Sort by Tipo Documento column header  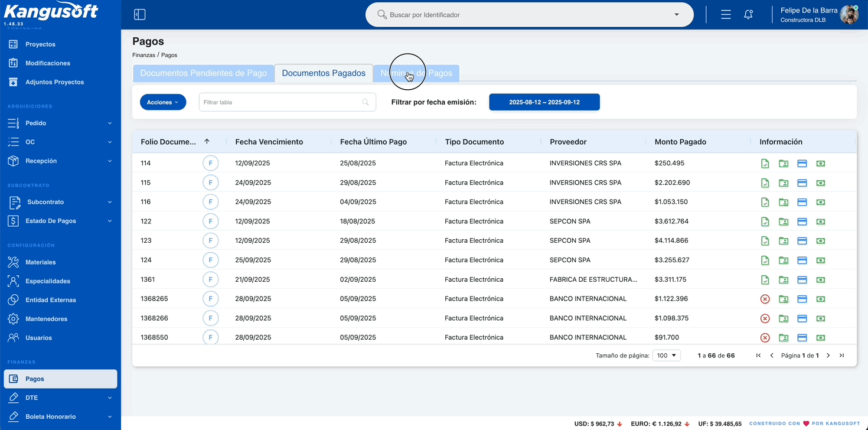(474, 142)
